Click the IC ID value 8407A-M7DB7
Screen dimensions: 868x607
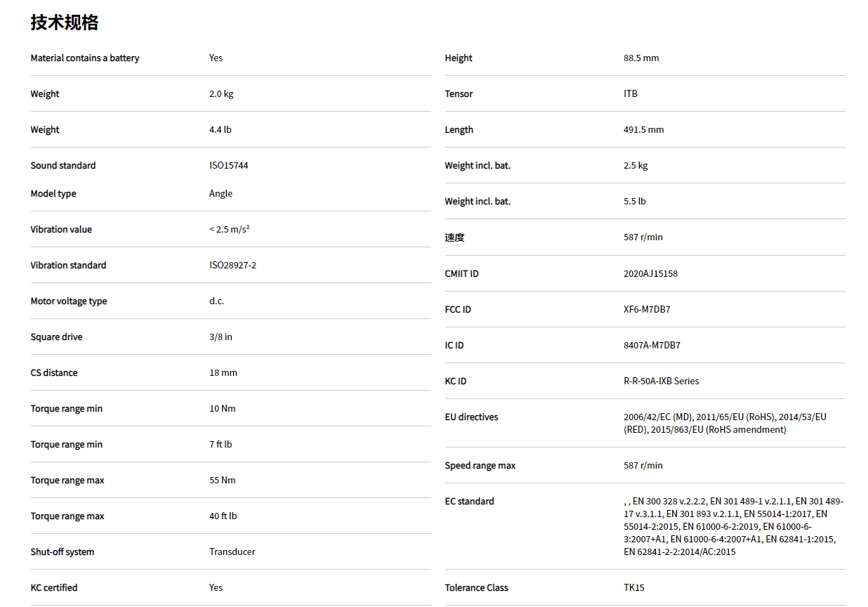pos(652,345)
